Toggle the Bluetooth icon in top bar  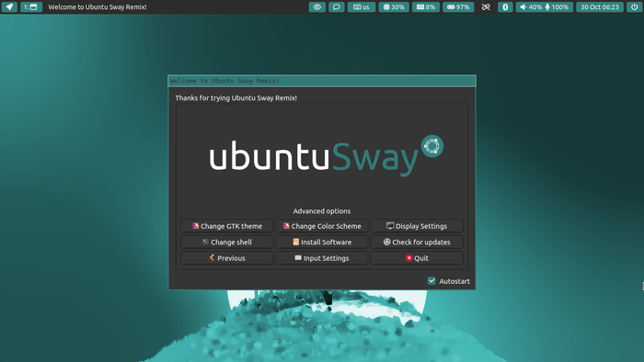tap(505, 7)
